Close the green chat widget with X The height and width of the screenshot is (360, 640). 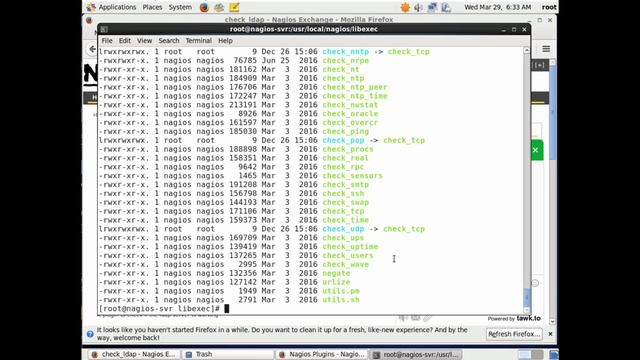(x=536, y=150)
